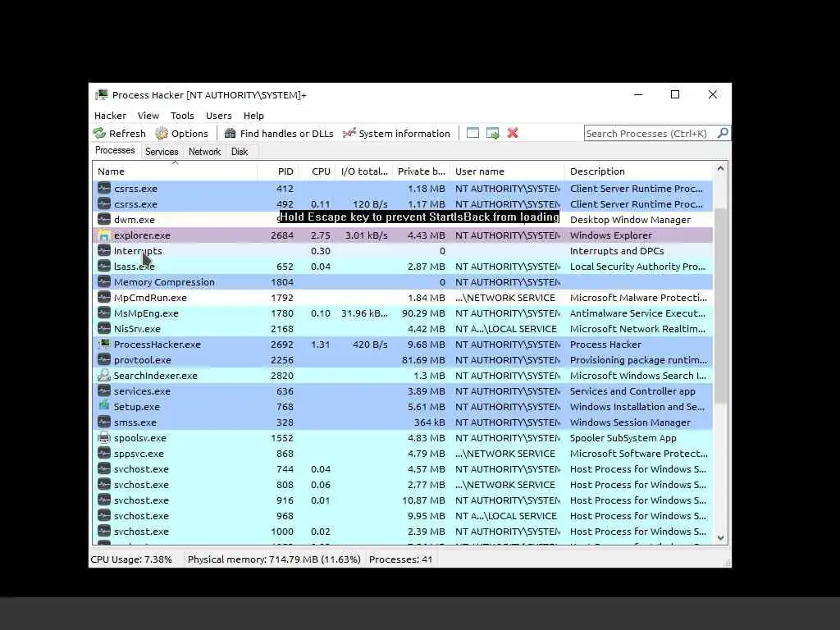840x630 pixels.
Task: Click 90.29 MB private bytes value
Action: (423, 313)
